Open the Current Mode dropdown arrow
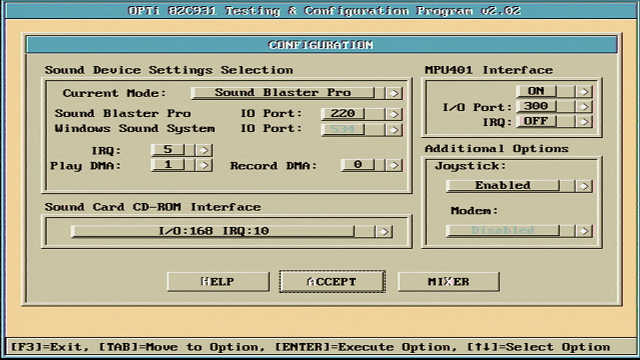 [x=394, y=93]
